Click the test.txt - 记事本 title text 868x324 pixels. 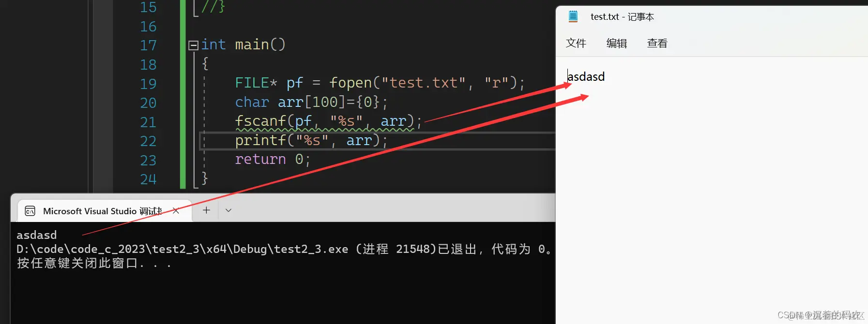[x=622, y=17]
